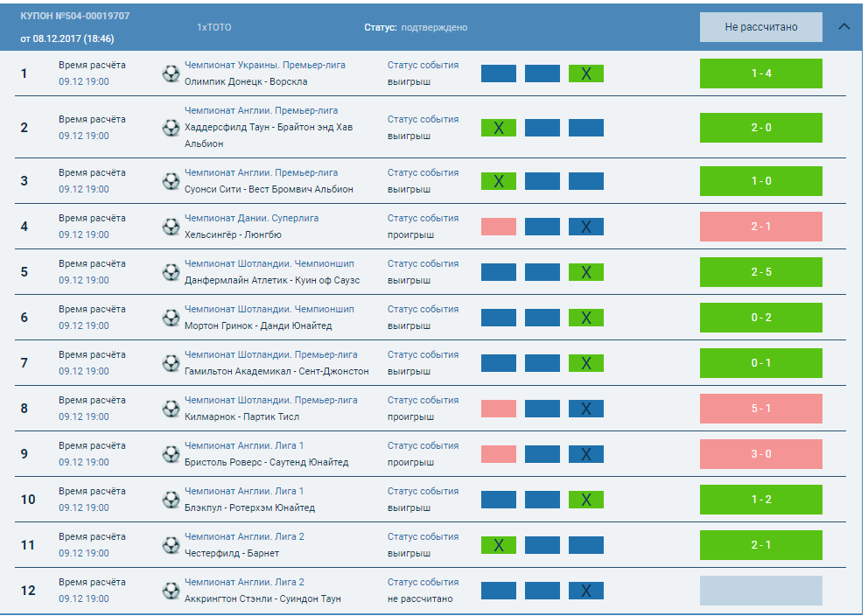Viewport: 868px width, 616px height.
Task: Click the pink first-outcome box in row 4
Action: point(498,227)
